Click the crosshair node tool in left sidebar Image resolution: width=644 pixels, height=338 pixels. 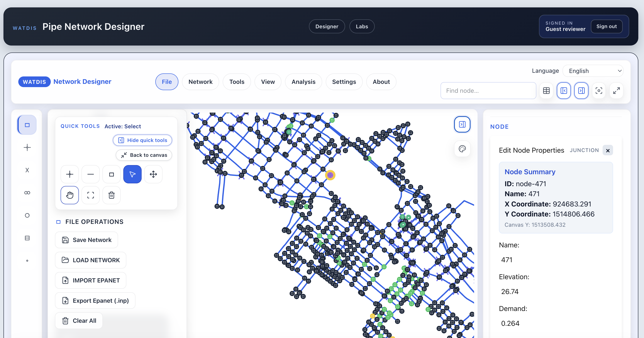pos(27,147)
